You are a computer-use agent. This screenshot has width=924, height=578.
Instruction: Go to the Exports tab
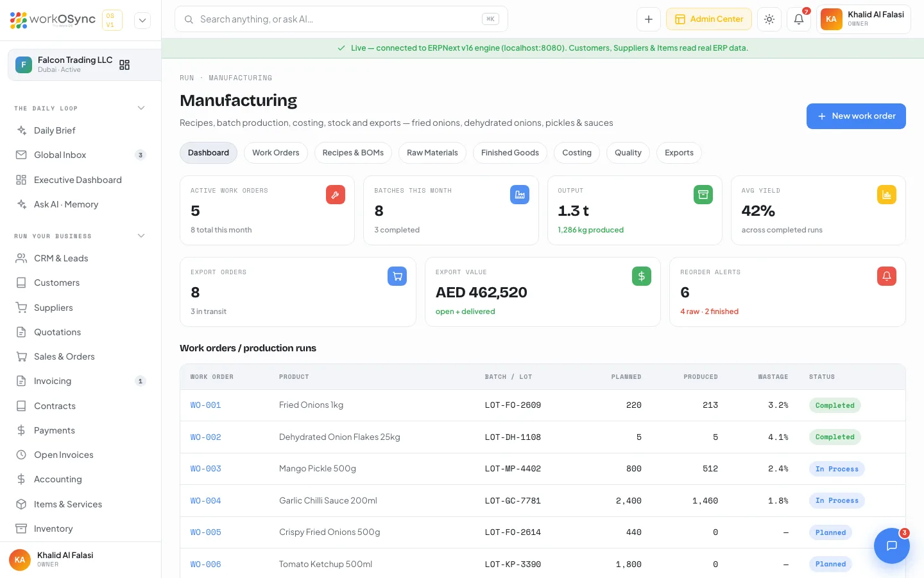click(679, 153)
